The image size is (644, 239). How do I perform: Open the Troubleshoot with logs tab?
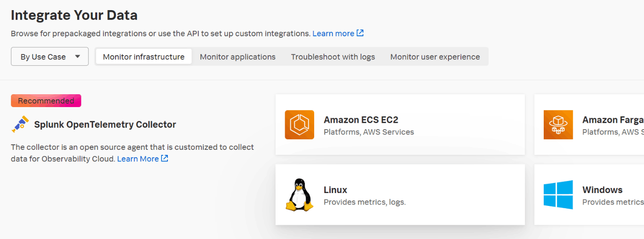[x=333, y=57]
